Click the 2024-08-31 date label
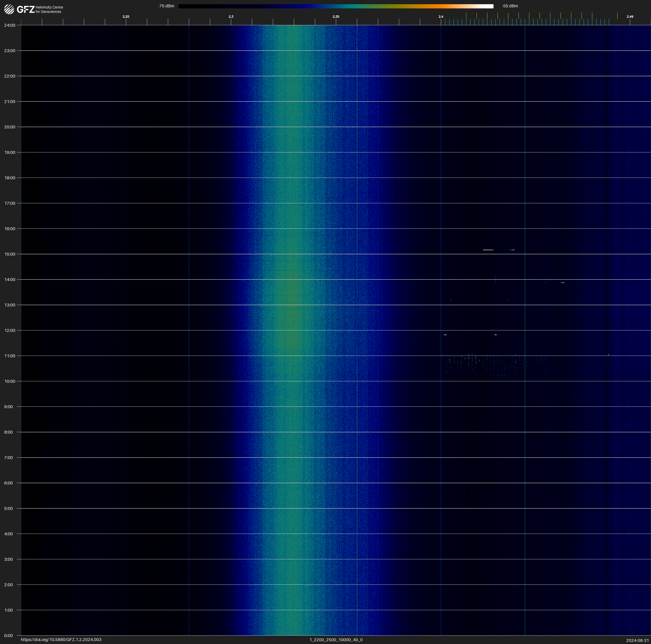Viewport: 651px width, 644px height. tap(637, 640)
